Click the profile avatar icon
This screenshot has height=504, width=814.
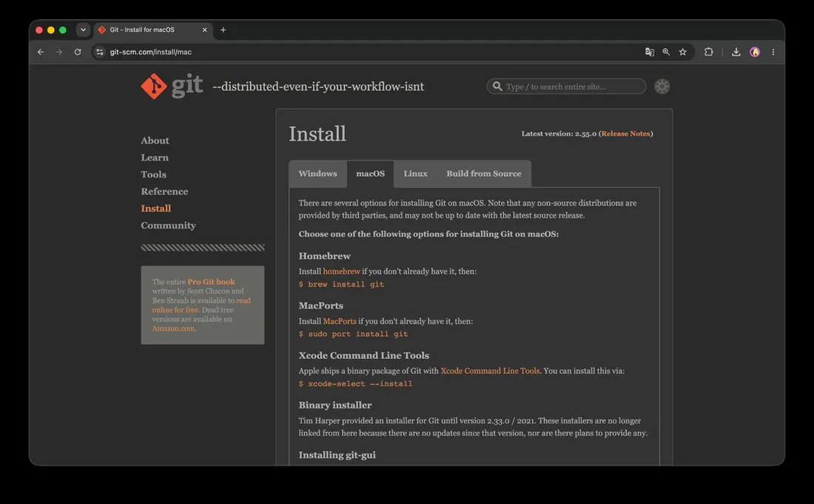click(x=755, y=52)
